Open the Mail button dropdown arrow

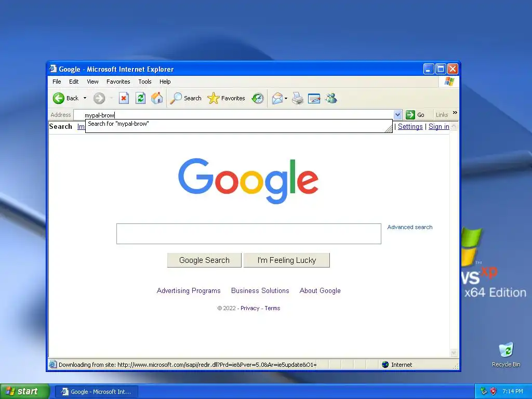[286, 98]
